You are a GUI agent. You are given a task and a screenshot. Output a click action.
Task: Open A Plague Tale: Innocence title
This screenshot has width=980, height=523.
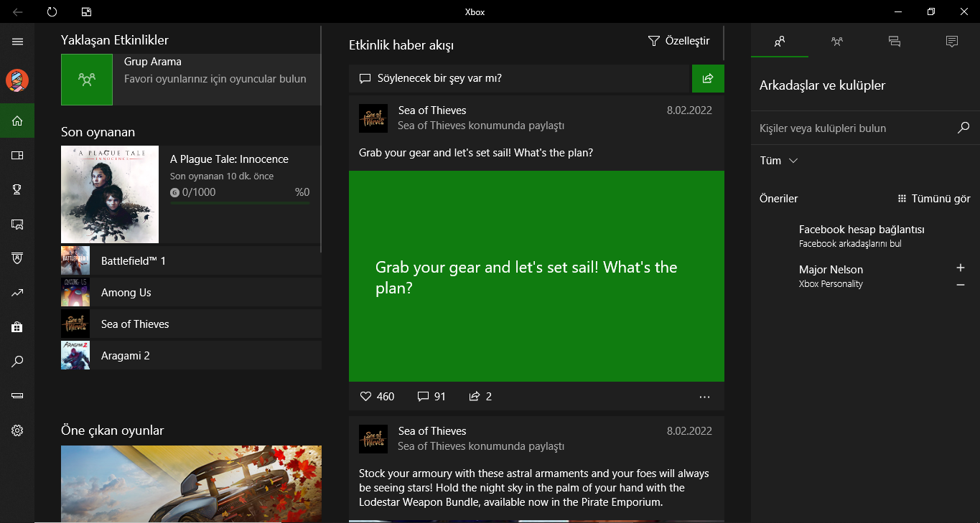tap(229, 159)
